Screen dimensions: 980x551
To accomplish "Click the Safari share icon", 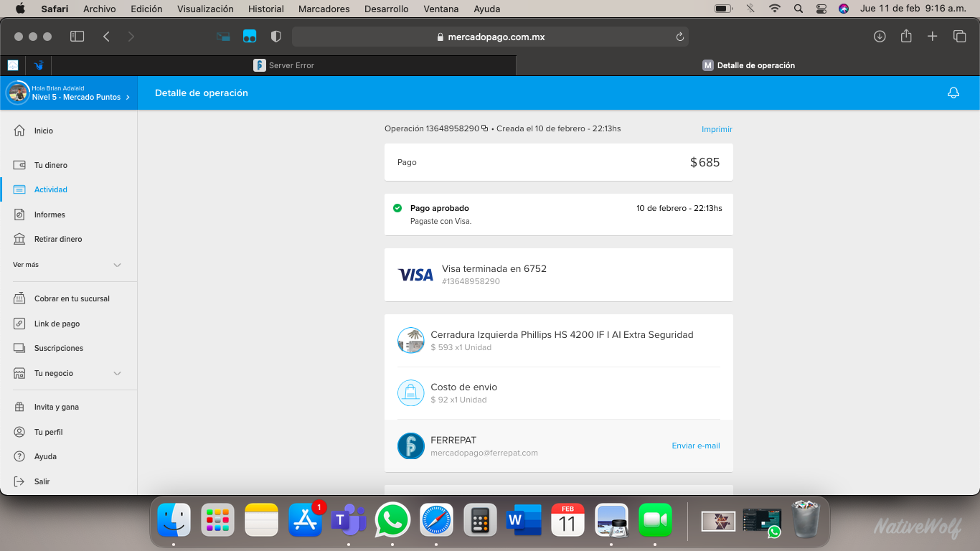I will pos(906,36).
